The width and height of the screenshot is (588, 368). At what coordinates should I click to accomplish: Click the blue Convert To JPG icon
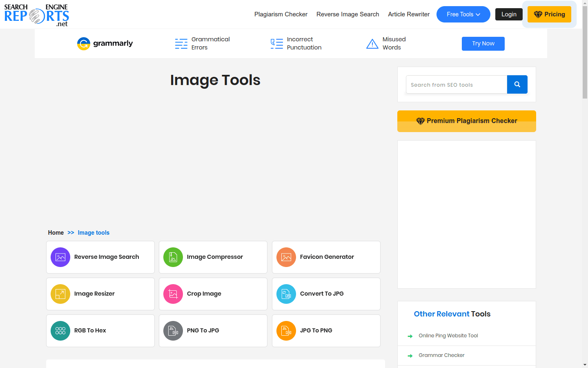pos(286,294)
